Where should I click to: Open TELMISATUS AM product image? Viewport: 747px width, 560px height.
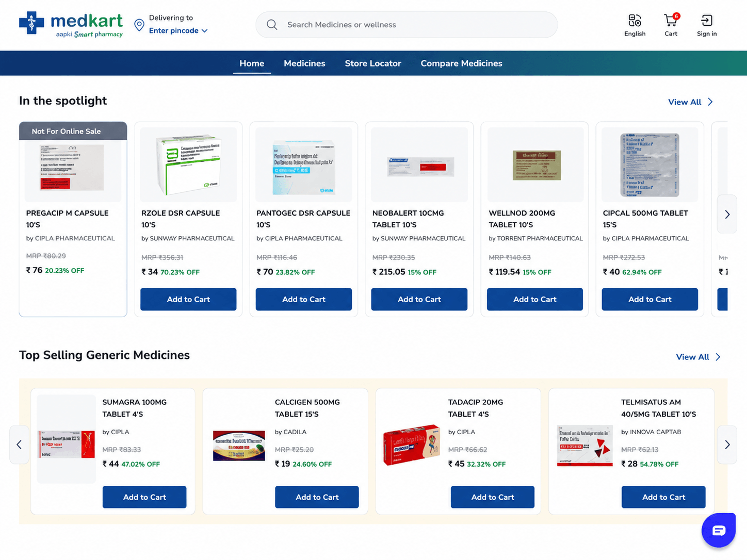pyautogui.click(x=584, y=446)
